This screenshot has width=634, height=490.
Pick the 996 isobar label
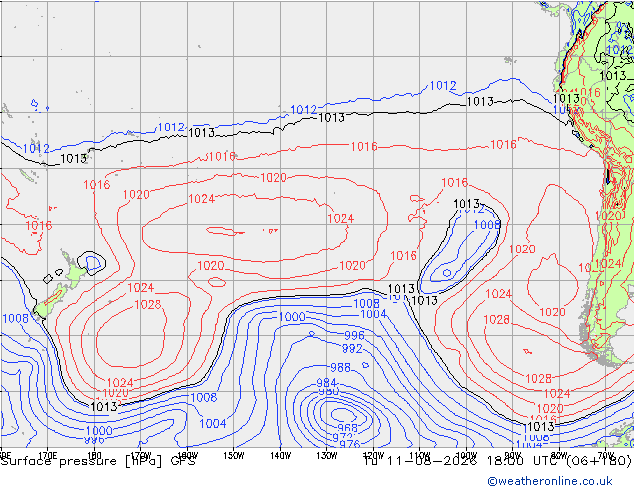pos(354,335)
